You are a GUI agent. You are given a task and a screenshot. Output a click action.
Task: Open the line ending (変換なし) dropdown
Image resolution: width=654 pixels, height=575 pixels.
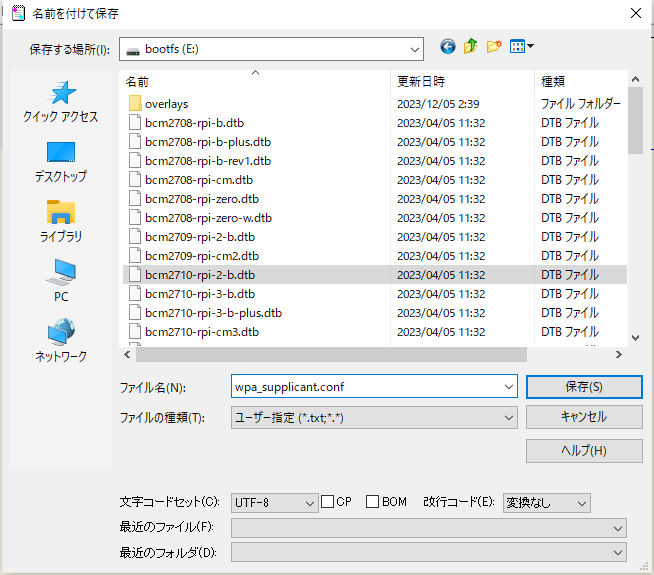(x=546, y=503)
